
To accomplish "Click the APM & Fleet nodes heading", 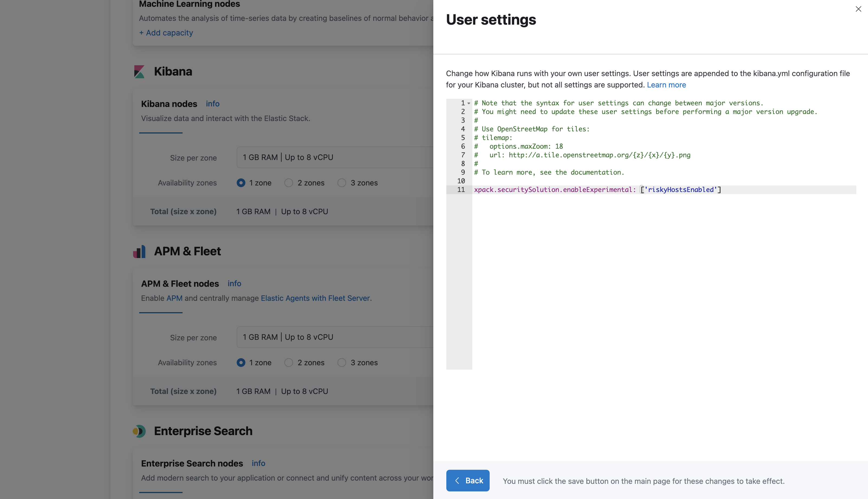I will [x=180, y=283].
